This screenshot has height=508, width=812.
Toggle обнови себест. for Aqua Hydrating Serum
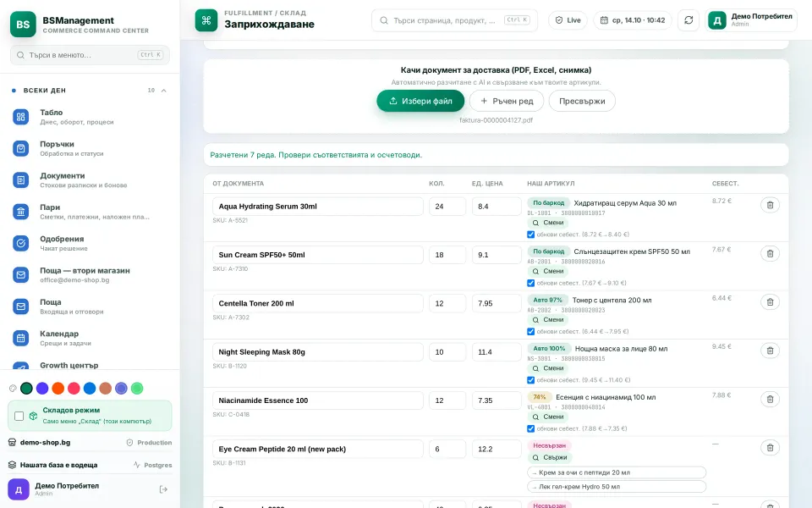coord(531,235)
